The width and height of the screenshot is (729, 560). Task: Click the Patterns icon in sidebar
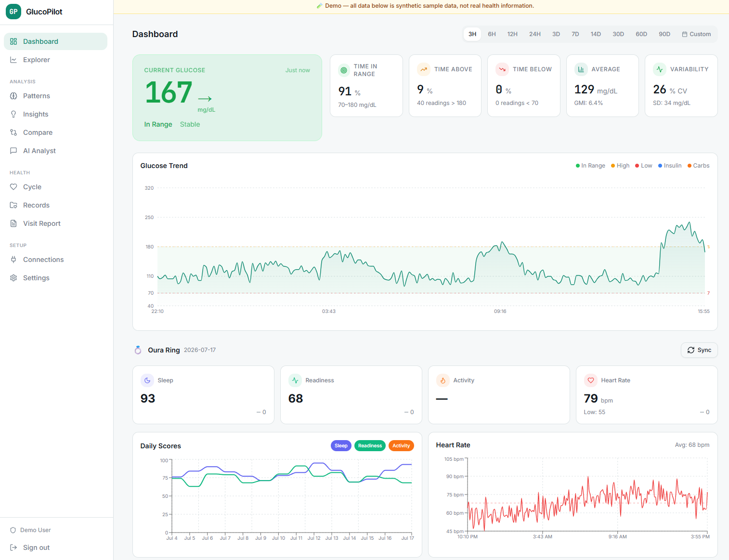13,96
